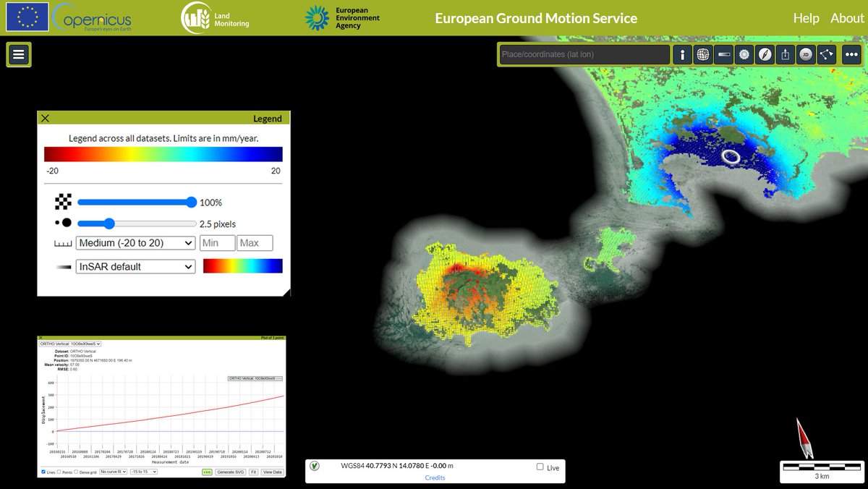Click the WGS84 coordinates readout text

[397, 466]
